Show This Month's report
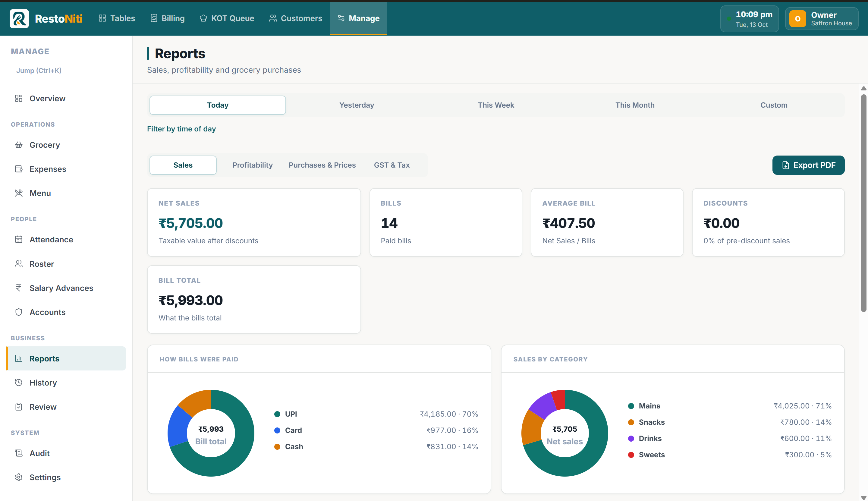Viewport: 868px width, 501px height. click(635, 105)
